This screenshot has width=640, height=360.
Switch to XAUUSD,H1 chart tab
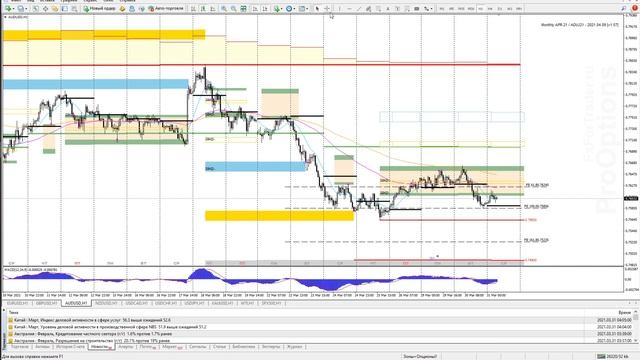tap(222, 303)
